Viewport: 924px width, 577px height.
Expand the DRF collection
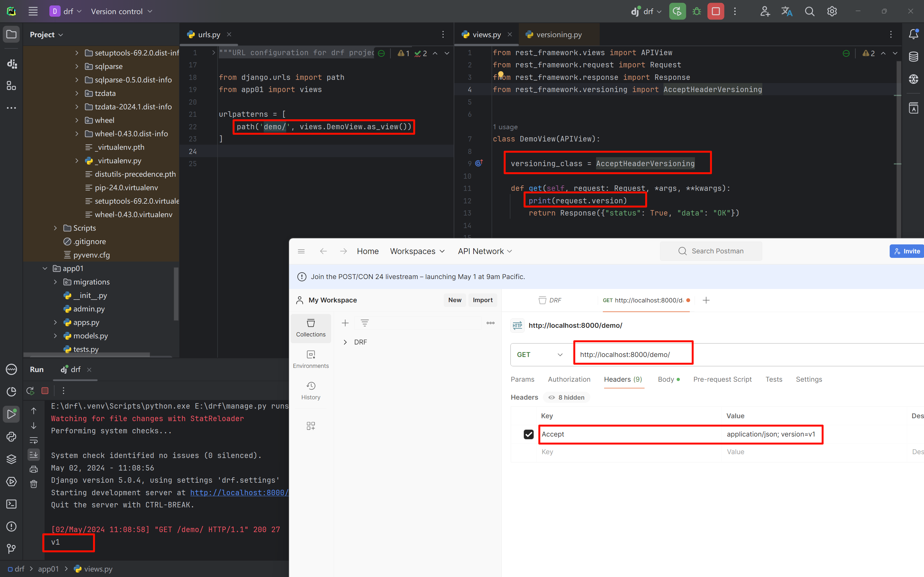[x=345, y=342]
